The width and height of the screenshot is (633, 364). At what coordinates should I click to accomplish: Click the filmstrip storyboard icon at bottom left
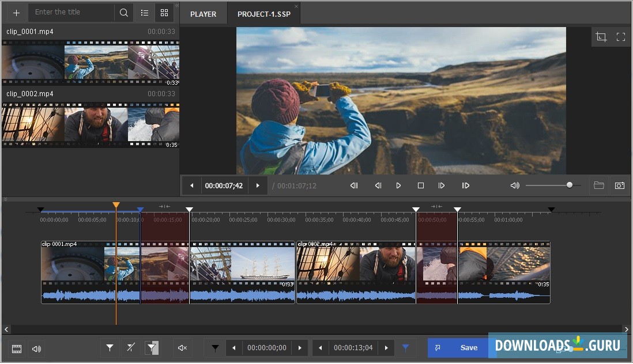pyautogui.click(x=16, y=348)
